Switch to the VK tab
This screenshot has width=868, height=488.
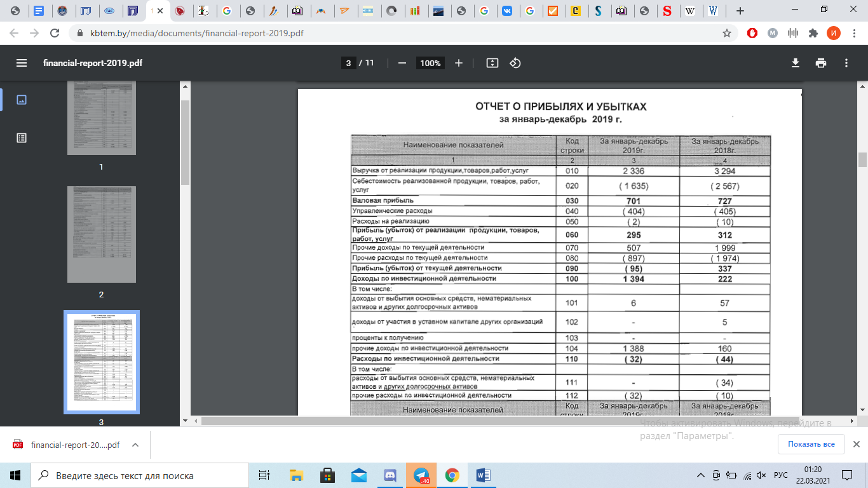[506, 11]
